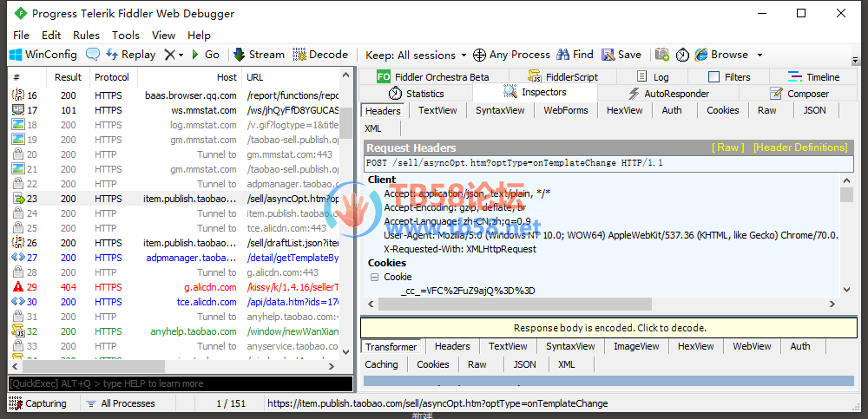Click the POST arrow icon of session 23
Viewport: 868px width, 419px height.
pyautogui.click(x=17, y=199)
